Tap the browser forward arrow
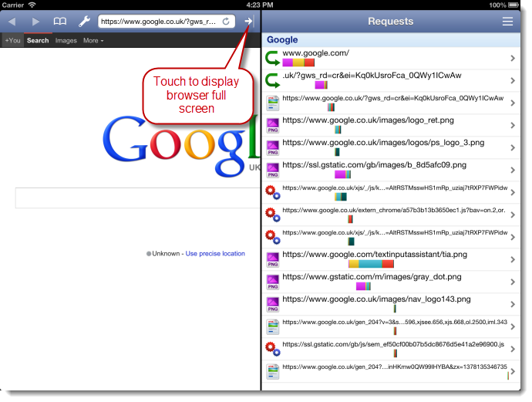The image size is (532, 402). tap(35, 22)
